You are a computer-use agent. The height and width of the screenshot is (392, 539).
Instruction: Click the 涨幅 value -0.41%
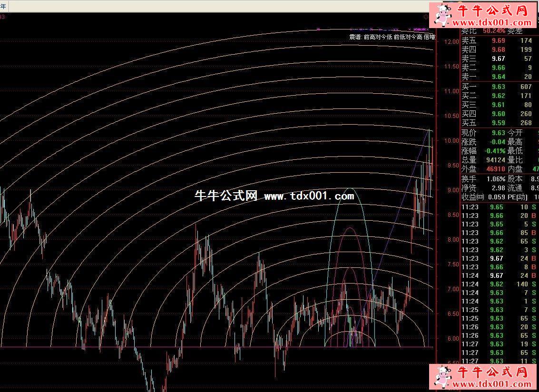(x=494, y=151)
